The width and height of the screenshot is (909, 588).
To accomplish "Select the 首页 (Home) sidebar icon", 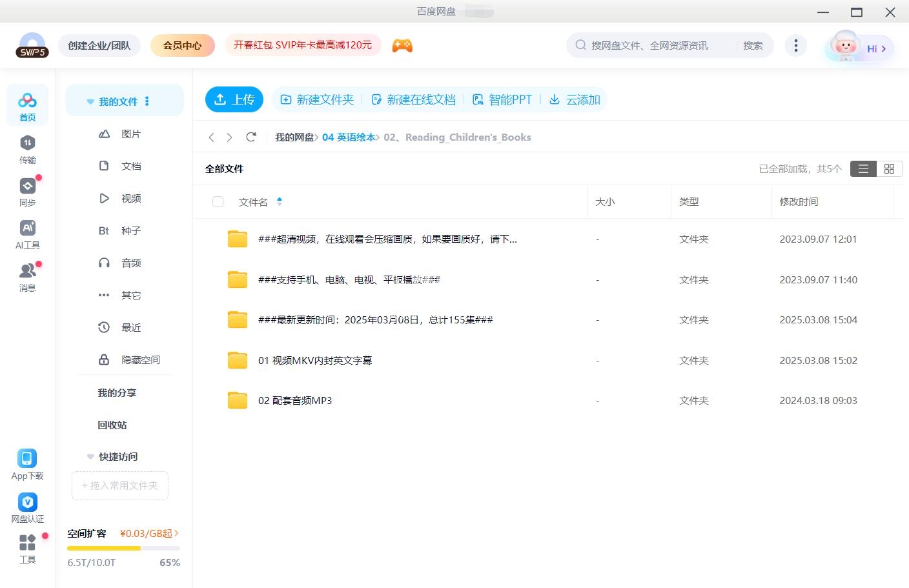I will 27,105.
